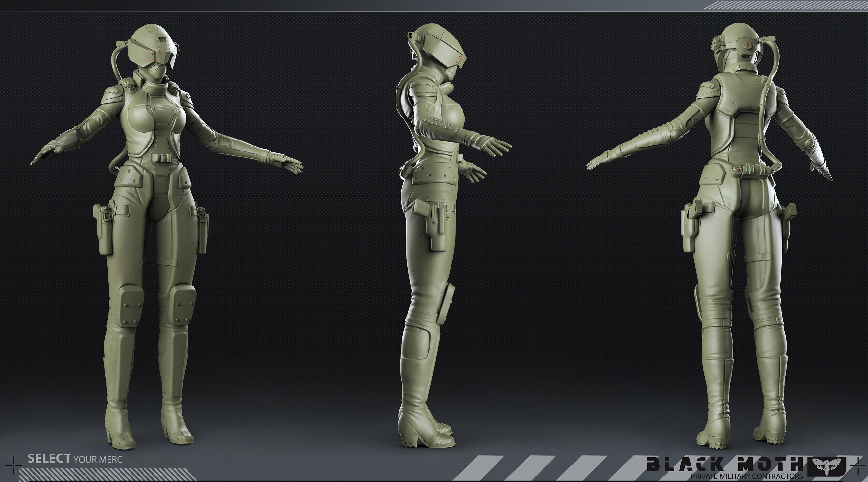
Task: Click the SELECT YOUR MERC label
Action: (x=75, y=459)
